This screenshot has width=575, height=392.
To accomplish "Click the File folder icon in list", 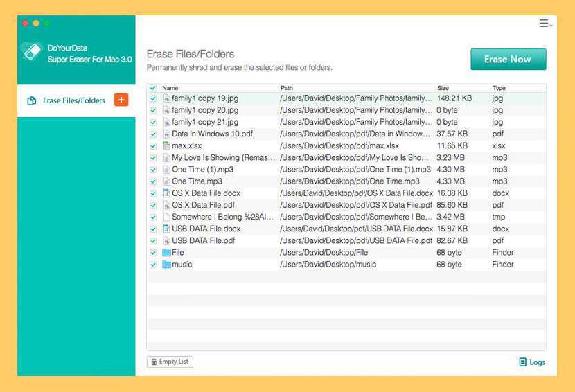I will click(166, 253).
